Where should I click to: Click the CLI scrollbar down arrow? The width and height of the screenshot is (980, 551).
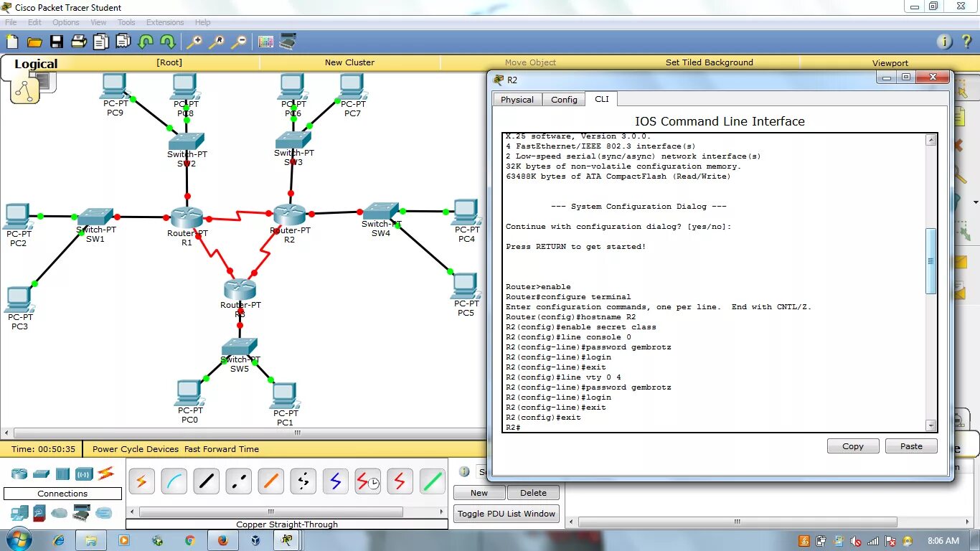pos(931,425)
